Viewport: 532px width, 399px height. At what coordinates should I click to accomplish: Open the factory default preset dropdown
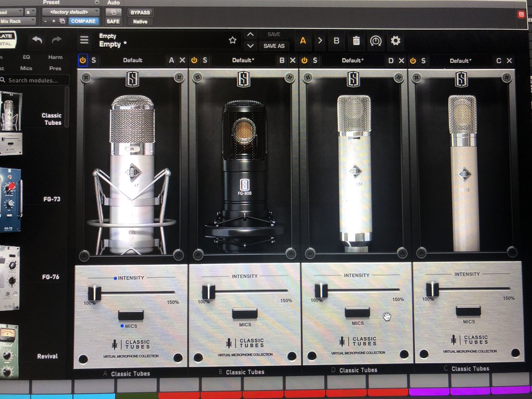(71, 12)
